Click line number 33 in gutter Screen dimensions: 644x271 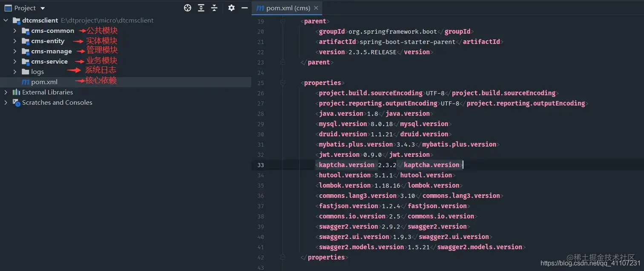[x=260, y=165]
